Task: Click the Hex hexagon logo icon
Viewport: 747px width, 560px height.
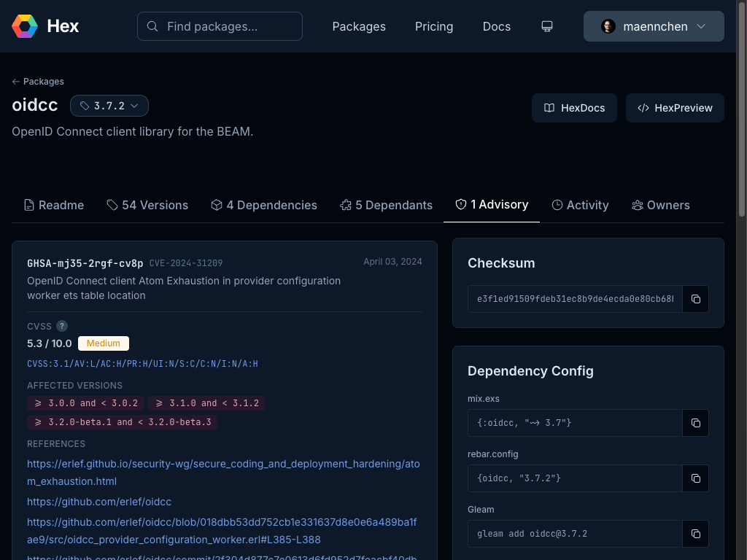Action: pyautogui.click(x=25, y=26)
